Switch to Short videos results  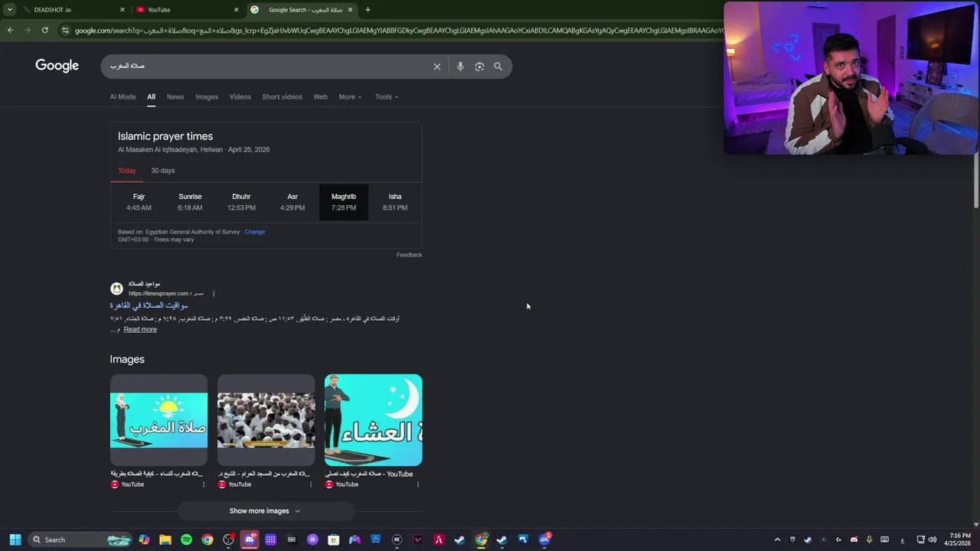(x=282, y=96)
